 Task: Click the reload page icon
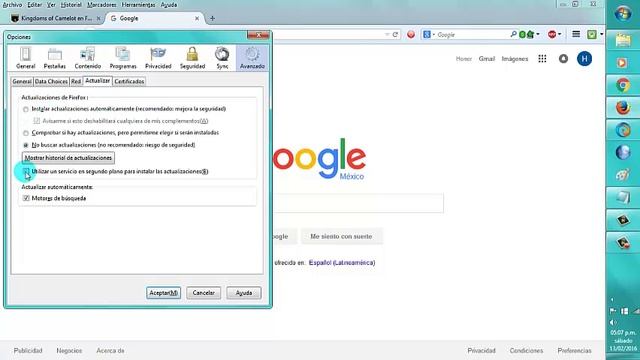[x=395, y=35]
